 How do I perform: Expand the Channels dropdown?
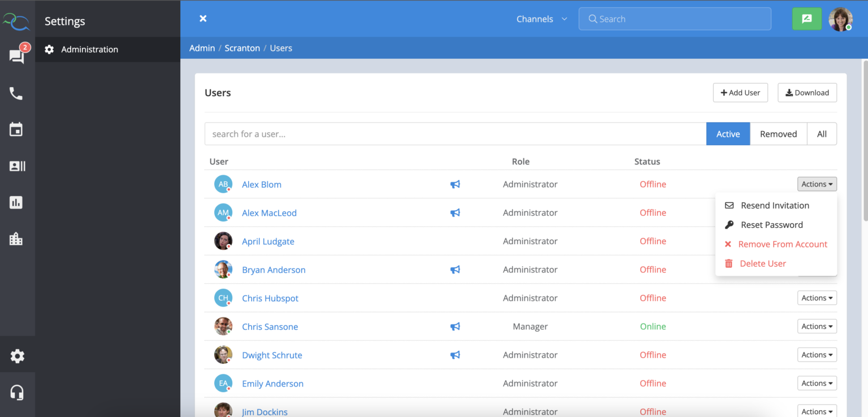(541, 19)
